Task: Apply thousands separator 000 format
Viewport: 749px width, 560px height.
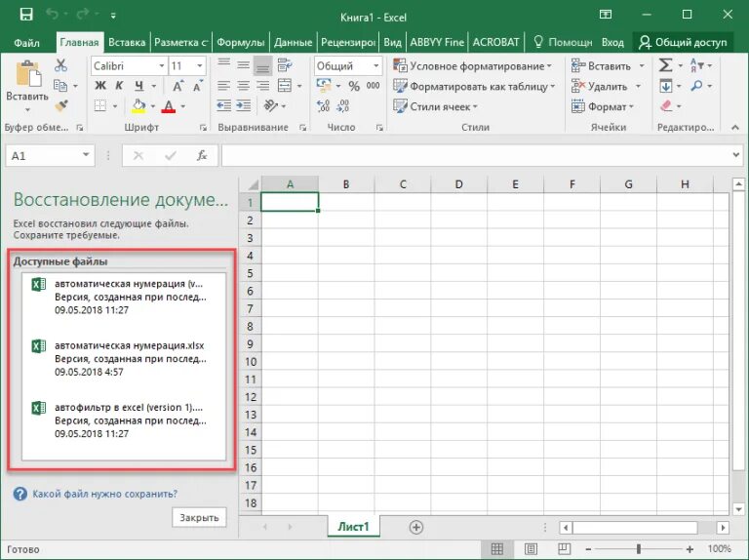Action: 374,86
